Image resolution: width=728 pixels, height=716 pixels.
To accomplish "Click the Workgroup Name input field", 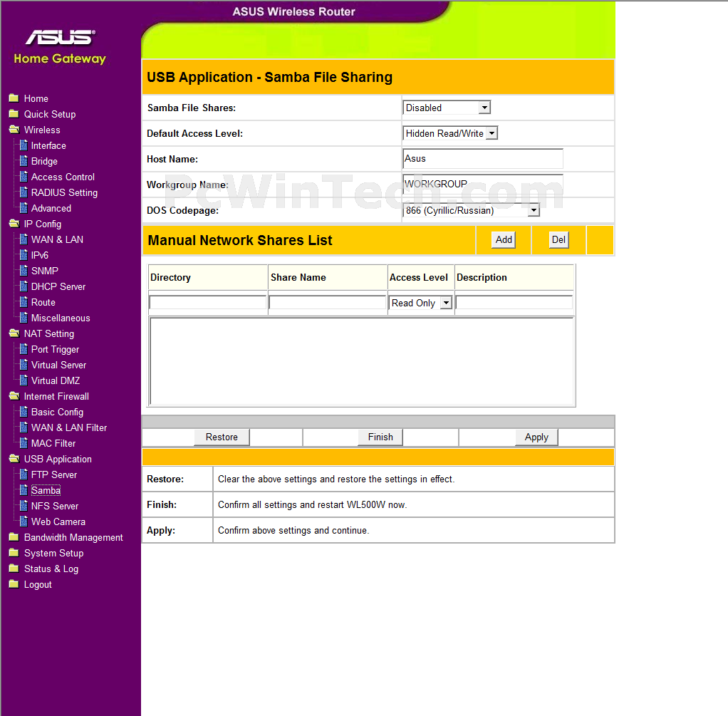I will point(483,185).
